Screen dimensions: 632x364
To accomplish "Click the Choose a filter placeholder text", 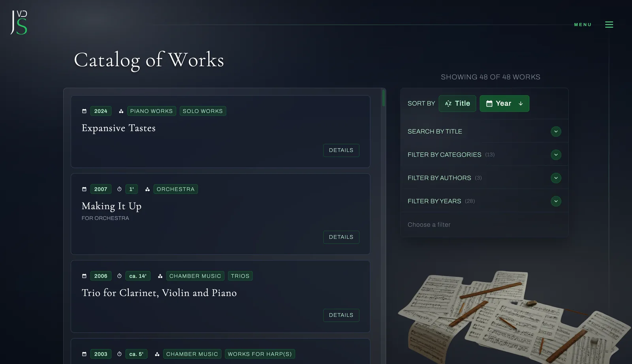I will [x=429, y=225].
